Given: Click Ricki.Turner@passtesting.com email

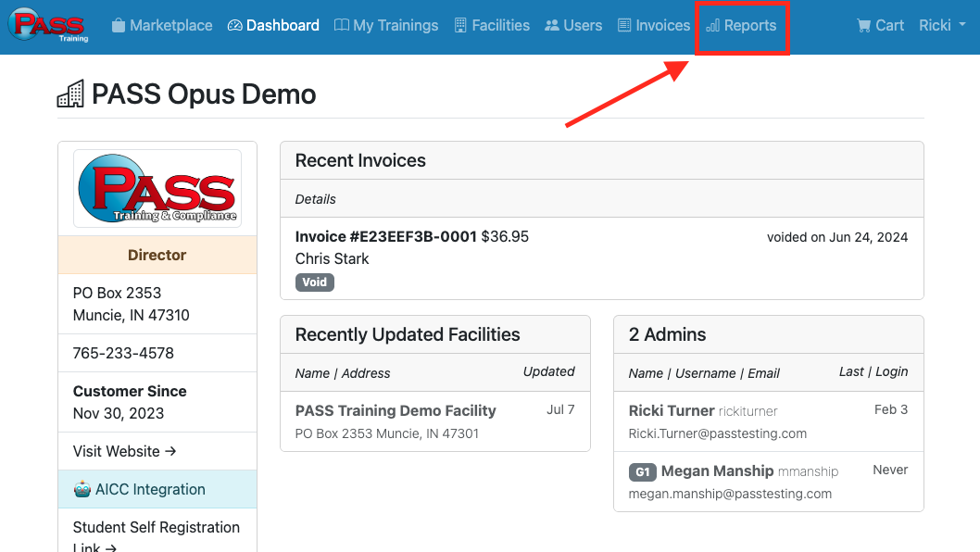Looking at the screenshot, I should pyautogui.click(x=718, y=433).
